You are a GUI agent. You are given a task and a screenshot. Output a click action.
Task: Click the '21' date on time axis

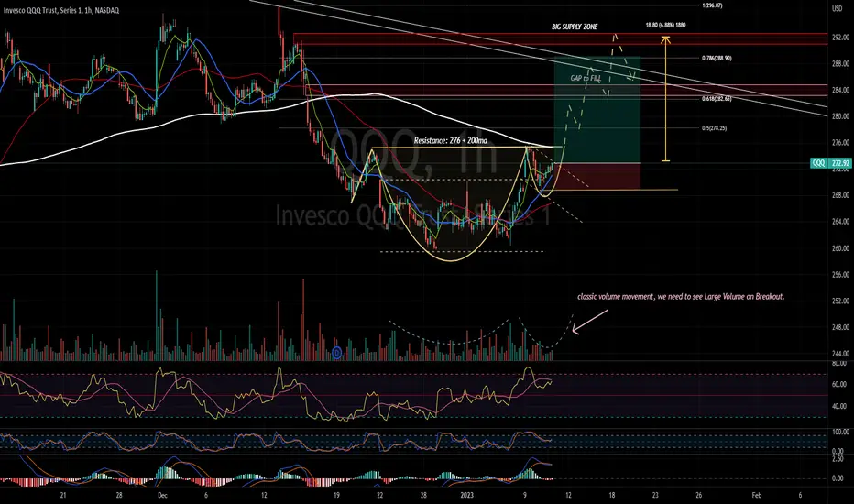pos(63,495)
